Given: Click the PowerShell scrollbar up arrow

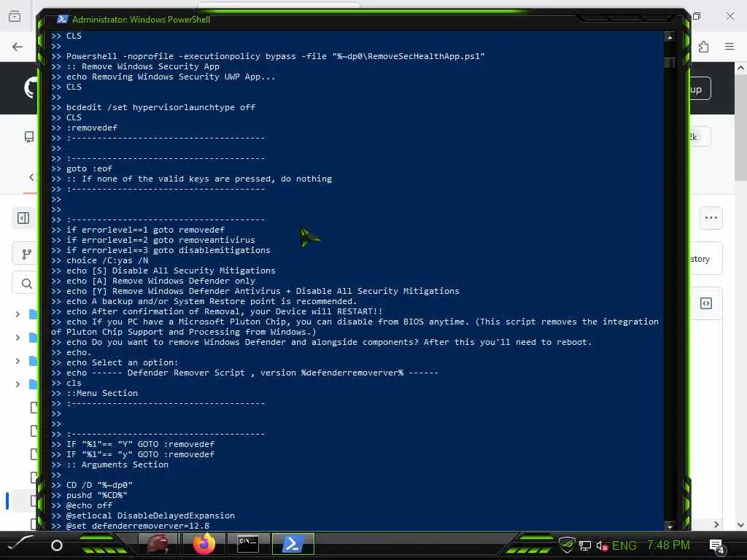Looking at the screenshot, I should [670, 36].
